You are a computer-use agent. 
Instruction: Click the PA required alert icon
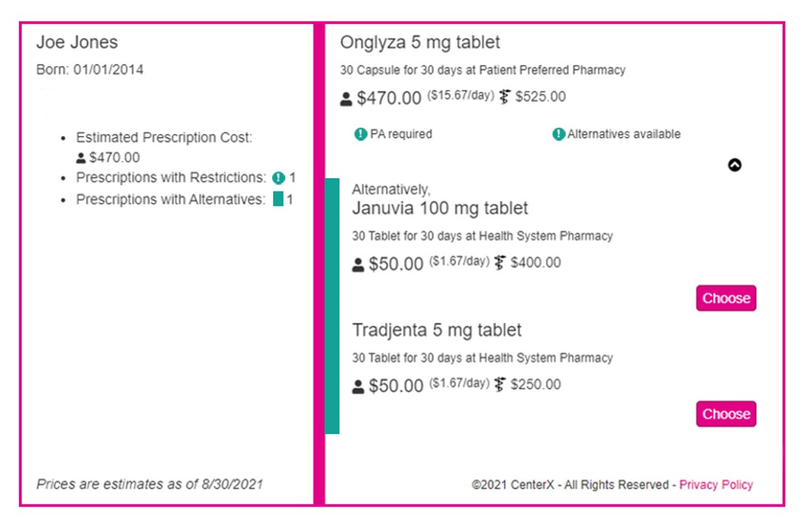tap(361, 134)
